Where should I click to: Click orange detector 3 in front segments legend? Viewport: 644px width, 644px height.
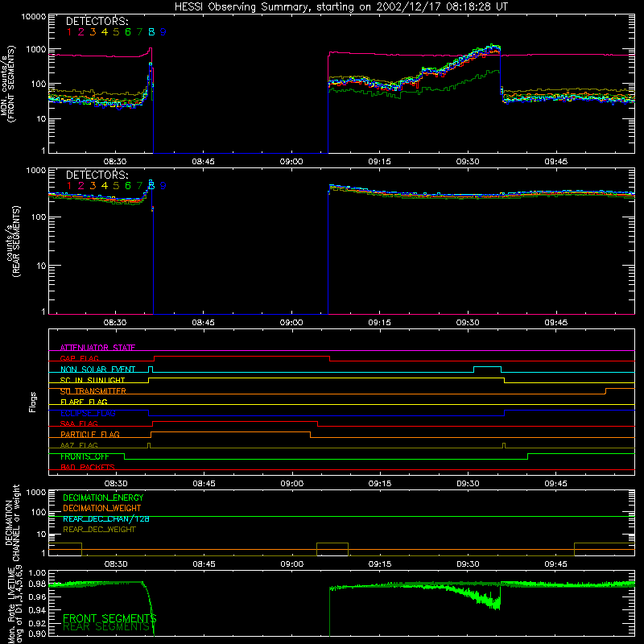tap(93, 32)
